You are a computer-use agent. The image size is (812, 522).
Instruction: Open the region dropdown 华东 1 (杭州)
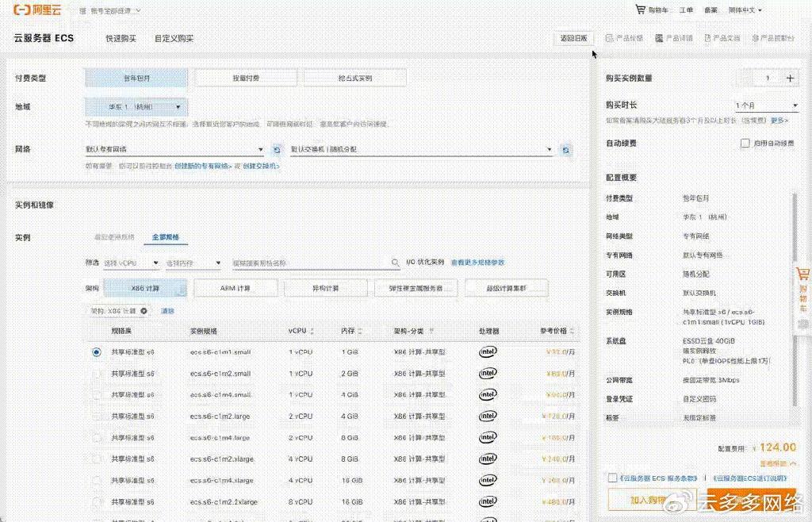point(136,106)
